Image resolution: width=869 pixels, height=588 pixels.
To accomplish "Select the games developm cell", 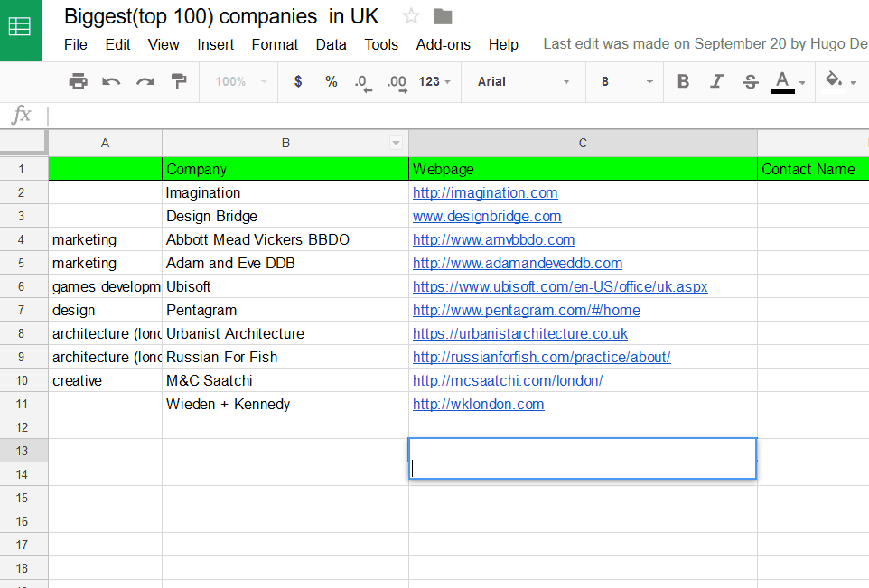I will click(106, 286).
